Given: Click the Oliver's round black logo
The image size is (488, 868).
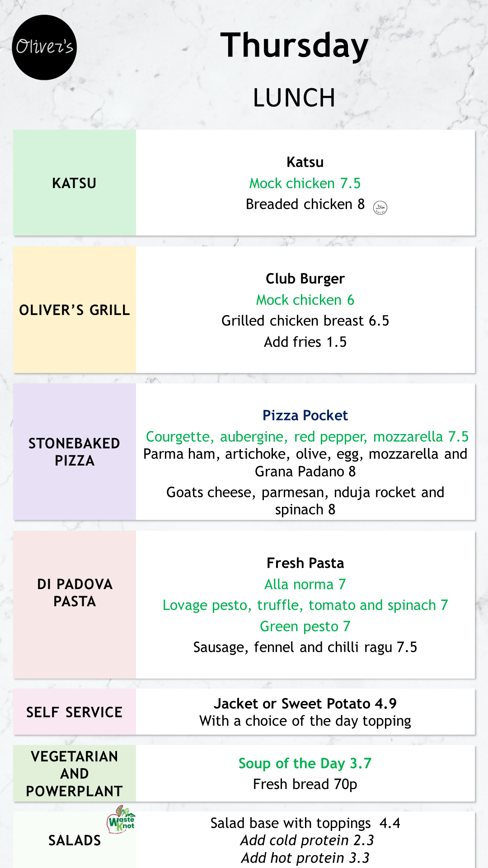Looking at the screenshot, I should 44,47.
